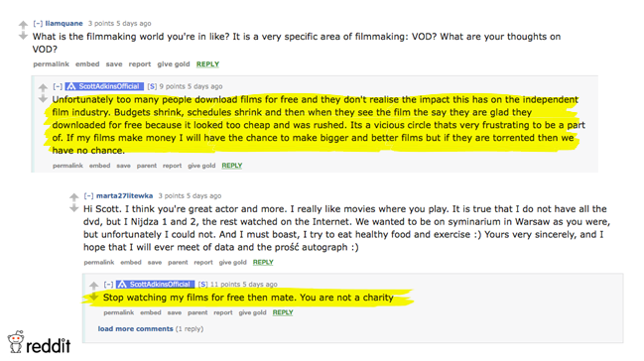Downvote ScottAdkinsOfficial's 9 points reply
The width and height of the screenshot is (644, 361).
pyautogui.click(x=43, y=99)
